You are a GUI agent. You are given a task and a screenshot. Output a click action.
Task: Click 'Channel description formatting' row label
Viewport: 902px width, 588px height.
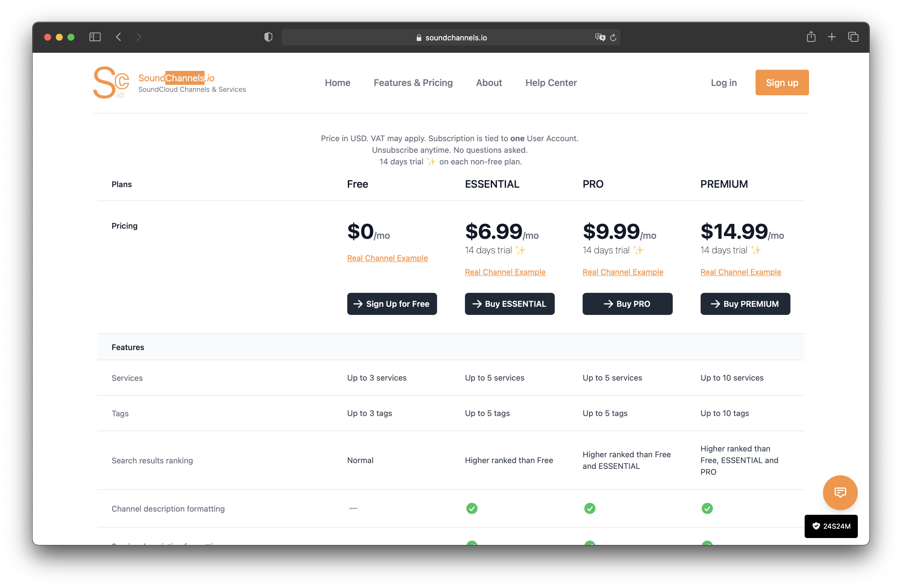click(168, 508)
